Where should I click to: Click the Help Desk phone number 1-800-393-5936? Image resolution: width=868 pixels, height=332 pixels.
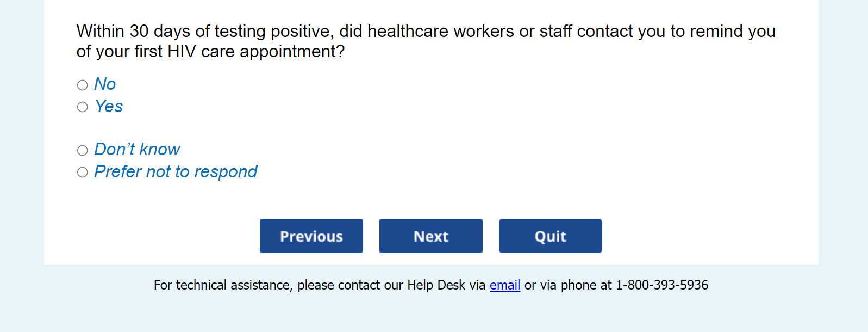(661, 285)
